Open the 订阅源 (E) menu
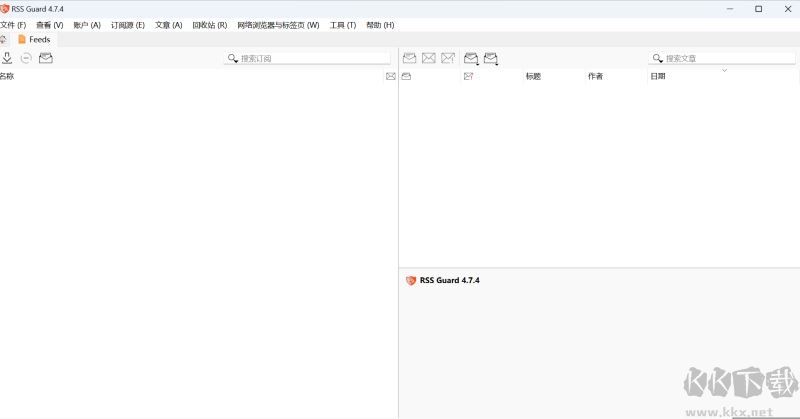800x419 pixels. tap(128, 25)
